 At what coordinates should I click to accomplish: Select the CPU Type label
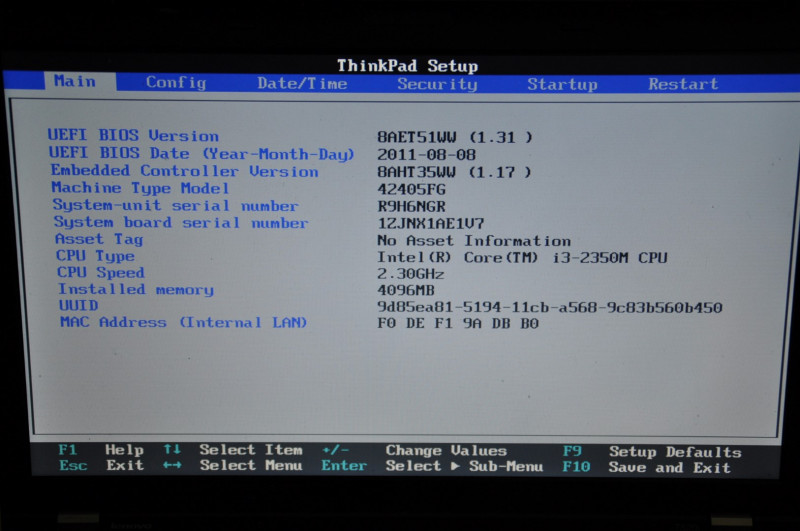pos(95,256)
